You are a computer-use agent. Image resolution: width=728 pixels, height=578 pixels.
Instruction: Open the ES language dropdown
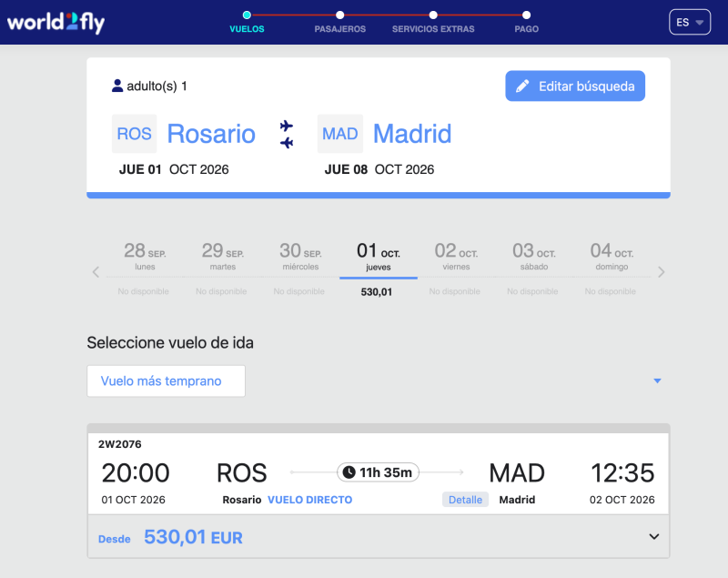pyautogui.click(x=689, y=22)
